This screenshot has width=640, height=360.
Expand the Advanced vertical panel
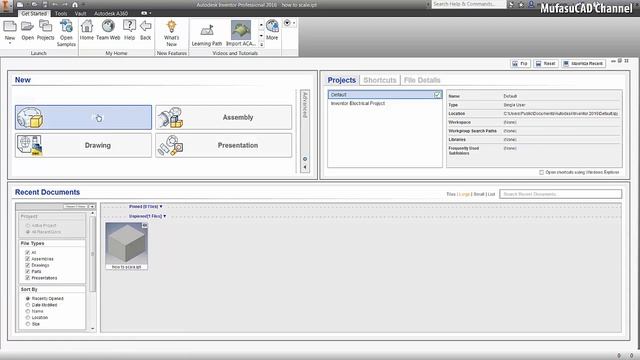304,105
